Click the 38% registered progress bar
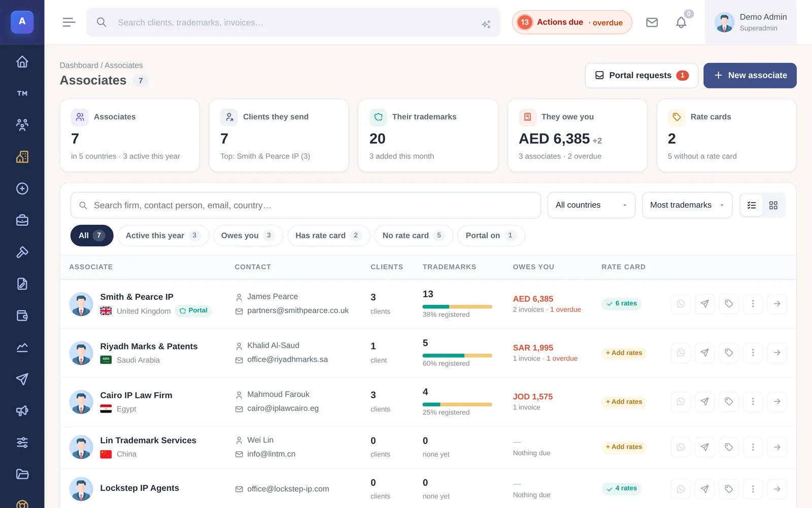 pyautogui.click(x=457, y=307)
